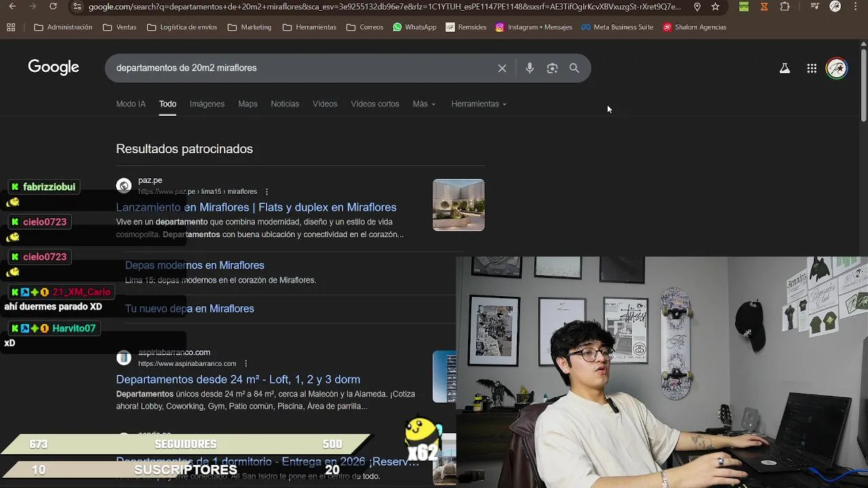Open 'Depas modernos en Miraflores' sitelink
Image resolution: width=868 pixels, height=488 pixels.
[195, 265]
